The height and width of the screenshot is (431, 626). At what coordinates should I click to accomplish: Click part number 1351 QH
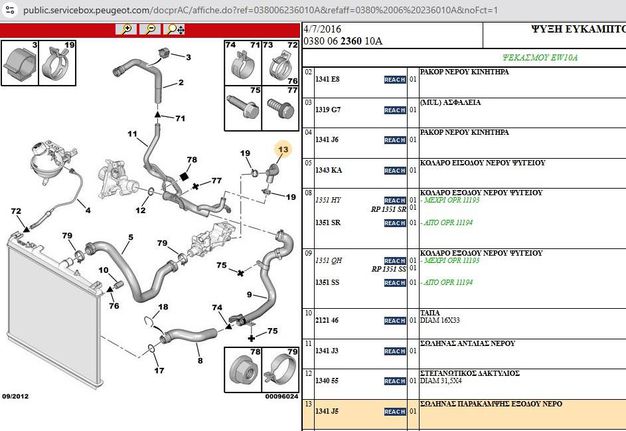click(x=329, y=261)
